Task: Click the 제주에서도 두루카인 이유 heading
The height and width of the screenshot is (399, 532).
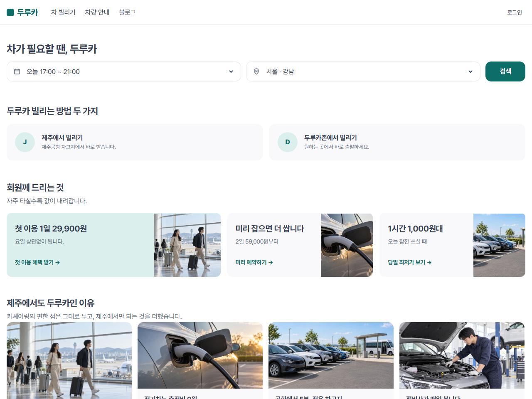Action: tap(51, 303)
